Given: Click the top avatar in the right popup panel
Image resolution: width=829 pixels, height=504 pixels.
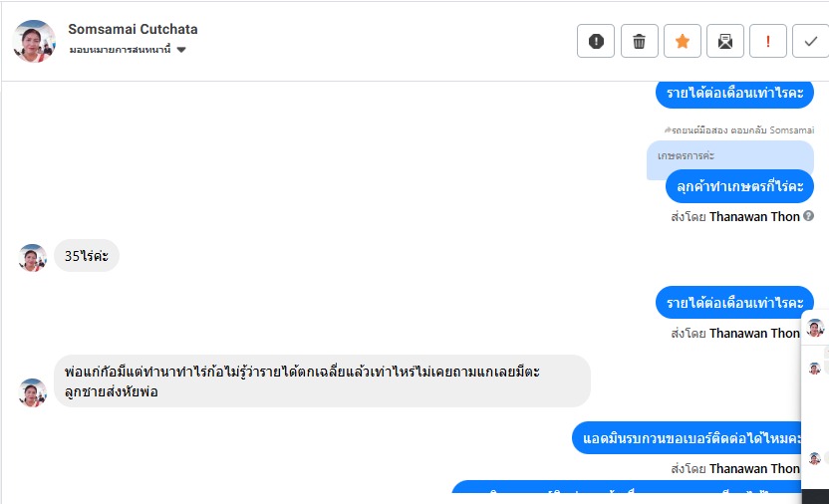Looking at the screenshot, I should [815, 328].
